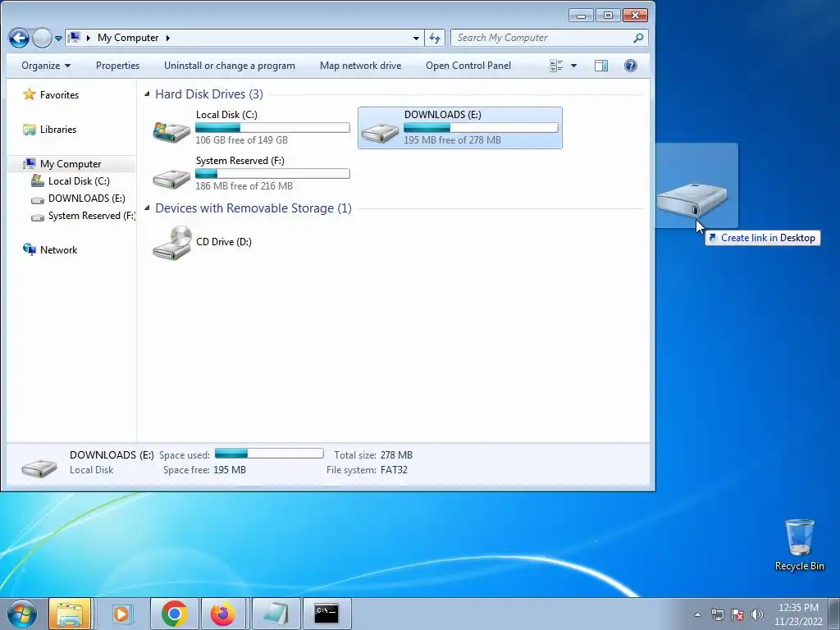The image size is (840, 630).
Task: Click Uninstall or change a program
Action: (x=230, y=66)
